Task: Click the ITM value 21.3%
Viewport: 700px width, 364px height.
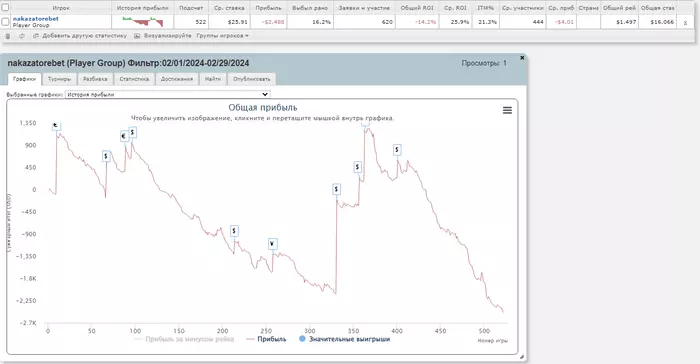Action: coord(488,22)
